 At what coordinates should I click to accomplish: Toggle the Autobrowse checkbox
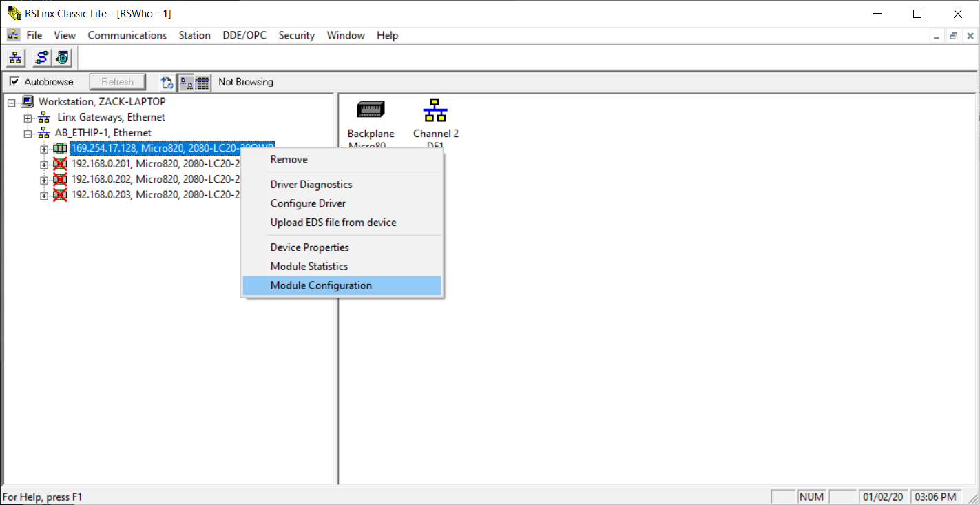click(x=14, y=82)
